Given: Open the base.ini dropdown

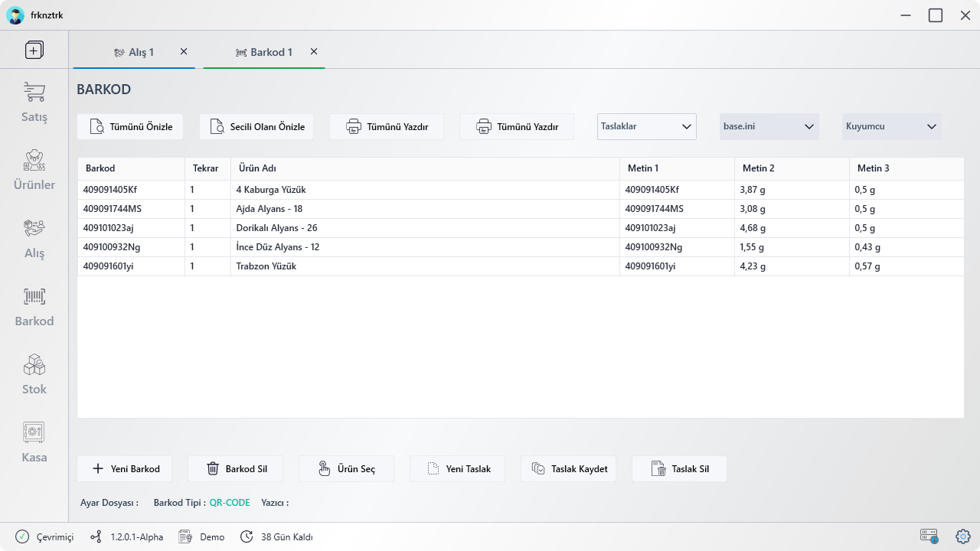Looking at the screenshot, I should tap(769, 126).
